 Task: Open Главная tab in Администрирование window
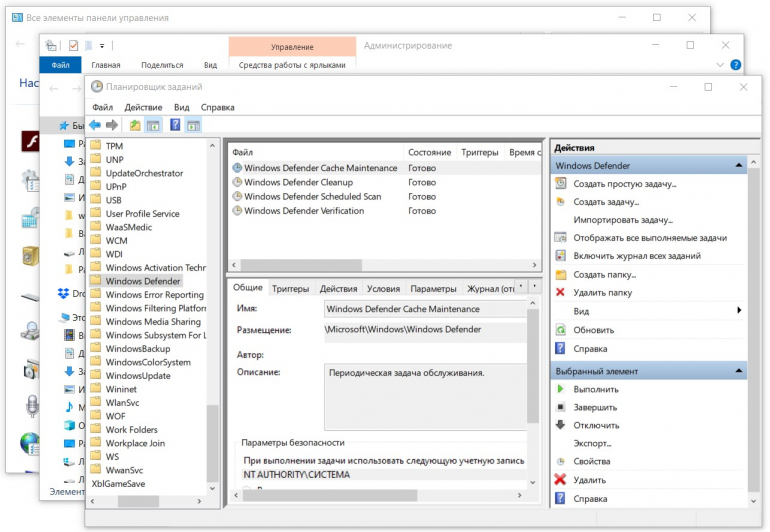coord(106,65)
